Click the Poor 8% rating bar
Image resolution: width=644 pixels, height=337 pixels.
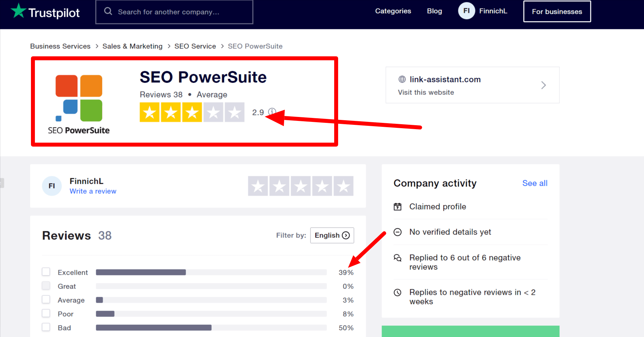pos(211,314)
